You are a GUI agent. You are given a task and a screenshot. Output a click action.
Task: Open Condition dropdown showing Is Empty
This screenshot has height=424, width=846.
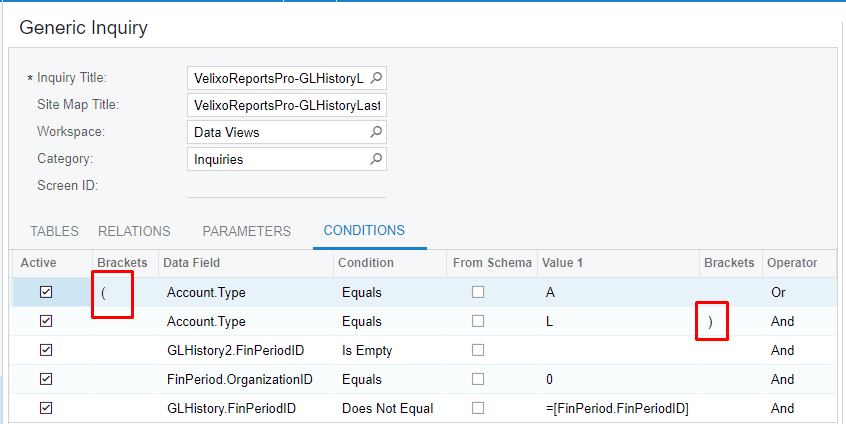[390, 351]
